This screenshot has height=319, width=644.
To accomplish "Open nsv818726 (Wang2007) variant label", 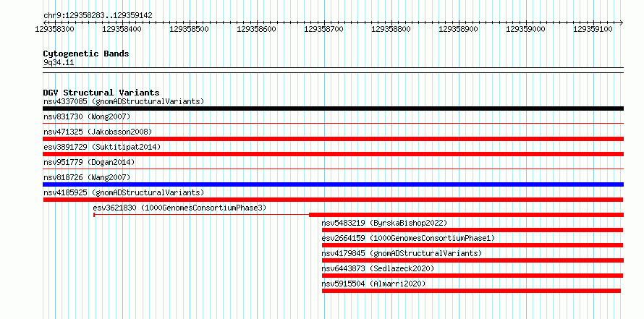I will (x=87, y=177).
